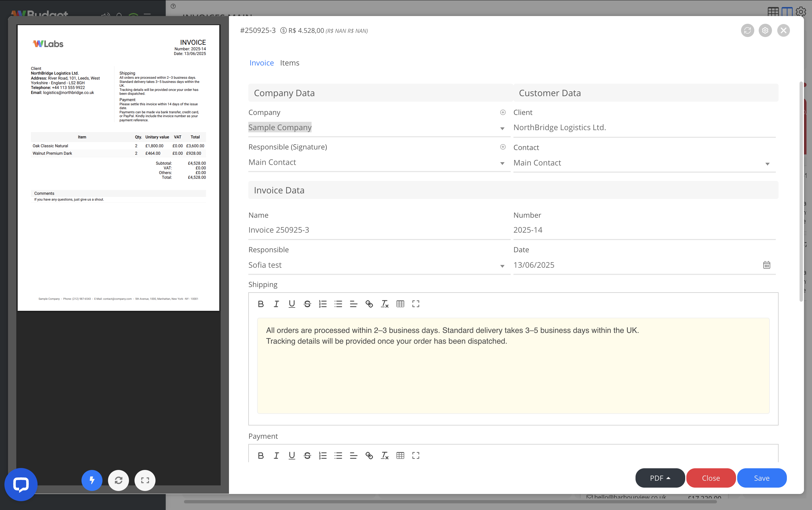Viewport: 812px width, 510px height.
Task: Switch to the Items tab
Action: [x=289, y=63]
